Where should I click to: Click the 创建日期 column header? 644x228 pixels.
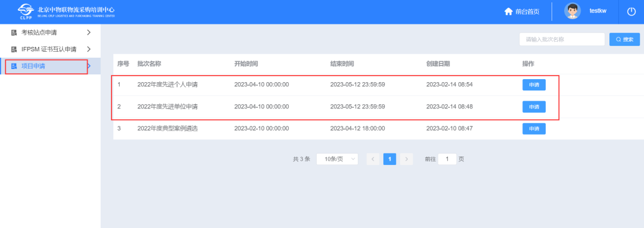tap(438, 64)
